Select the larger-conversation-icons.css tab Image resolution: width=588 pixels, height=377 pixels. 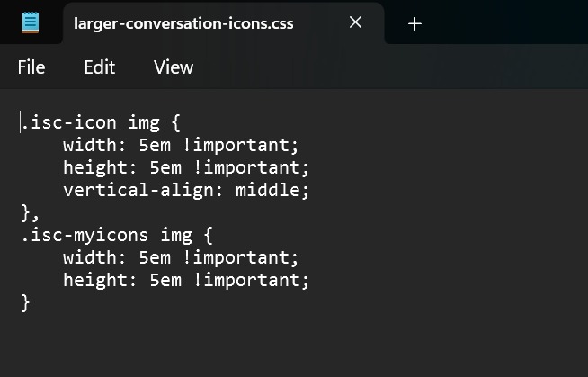(x=183, y=23)
